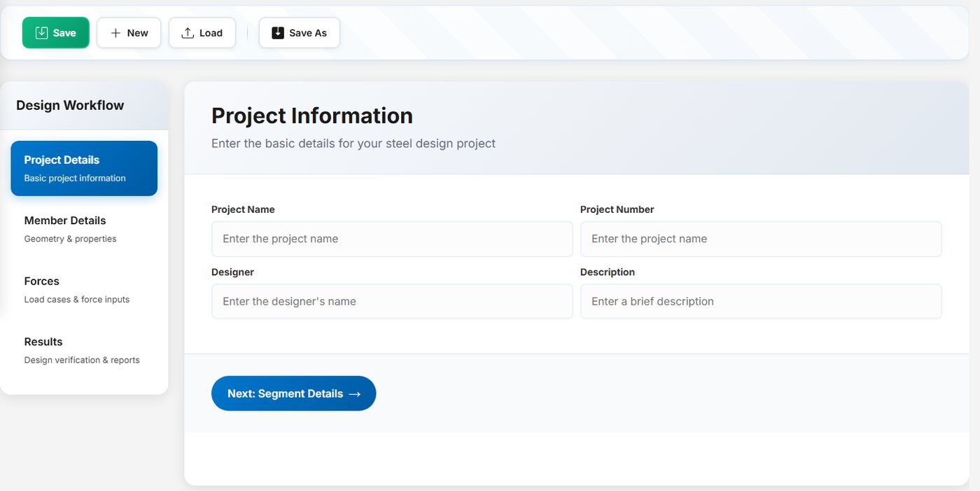Click the 'Design Workflow' sidebar heading

pyautogui.click(x=70, y=105)
